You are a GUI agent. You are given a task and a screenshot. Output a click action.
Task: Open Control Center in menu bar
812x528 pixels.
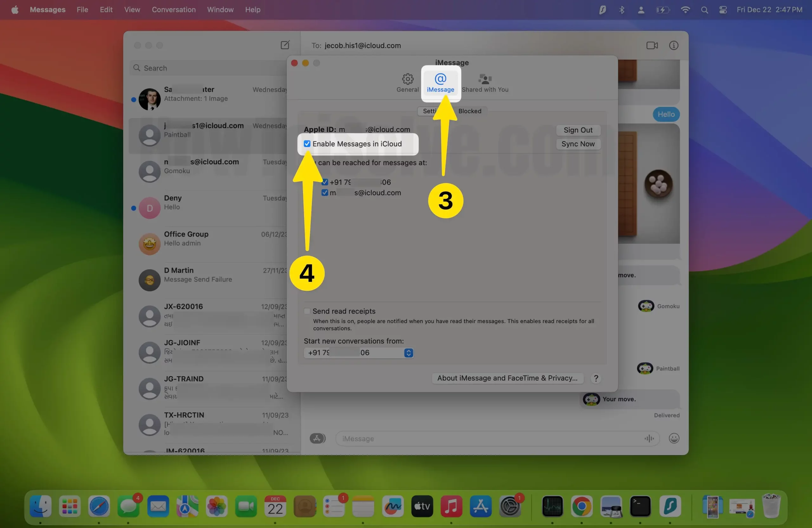pos(723,10)
